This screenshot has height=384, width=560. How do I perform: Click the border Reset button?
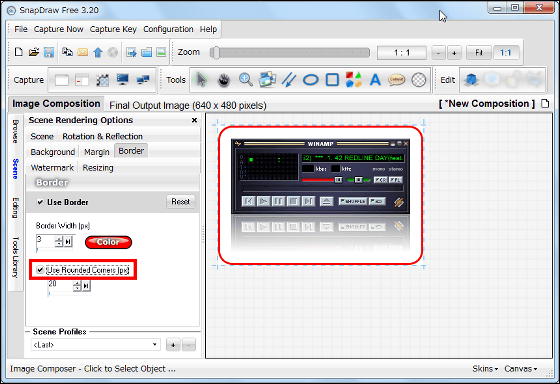point(180,202)
